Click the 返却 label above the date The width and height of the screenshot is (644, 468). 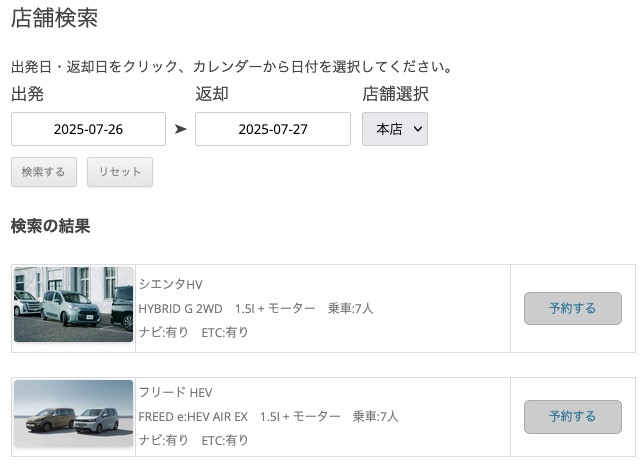tap(212, 94)
